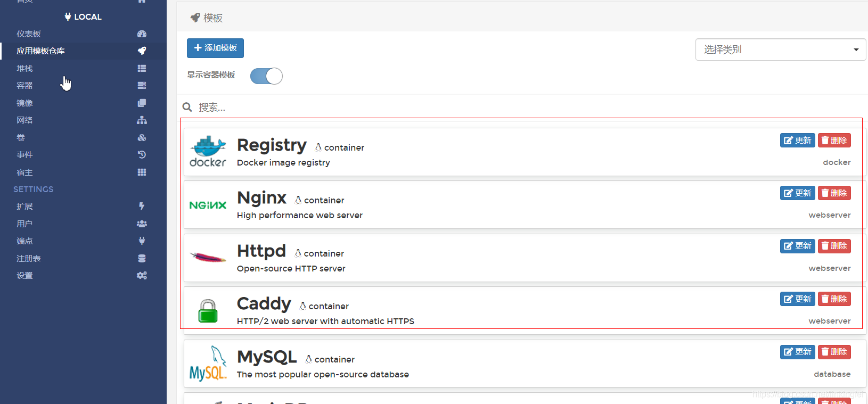The height and width of the screenshot is (404, 868).
Task: Click the green padlock Caddy logo
Action: [208, 311]
